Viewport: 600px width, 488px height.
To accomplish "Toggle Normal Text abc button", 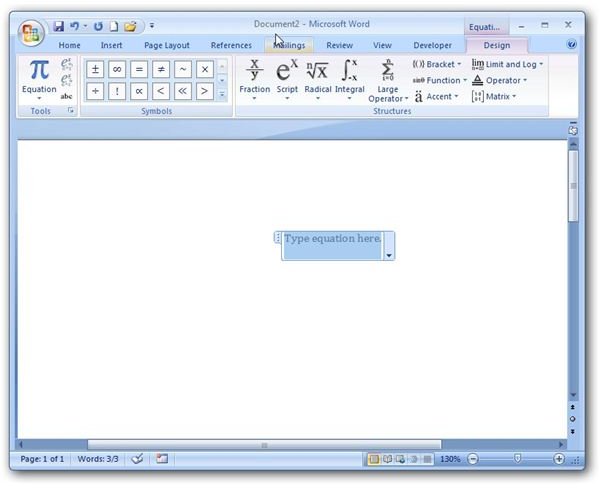I will pos(67,96).
